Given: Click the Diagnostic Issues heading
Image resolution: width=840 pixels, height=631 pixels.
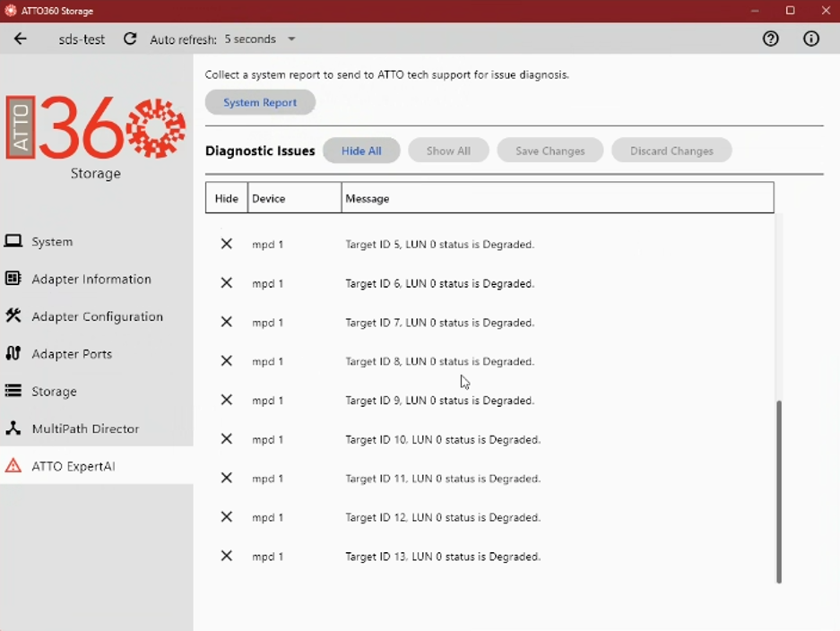Looking at the screenshot, I should point(260,151).
